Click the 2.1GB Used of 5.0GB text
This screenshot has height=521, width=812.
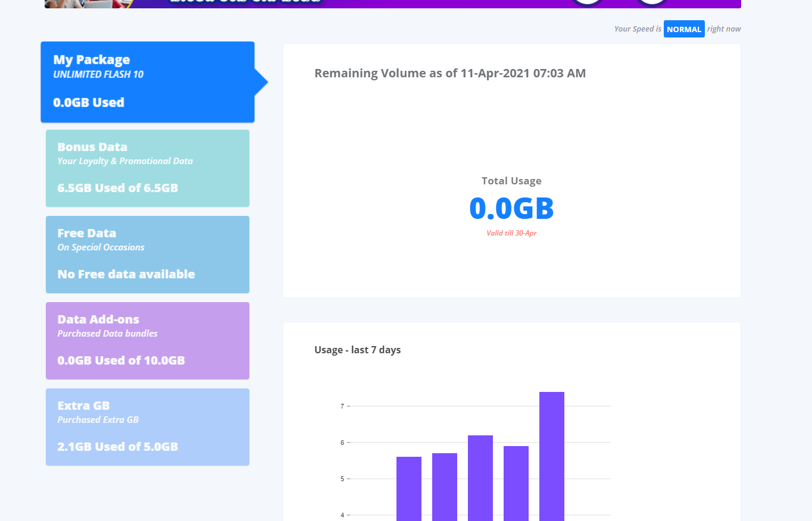pyautogui.click(x=118, y=447)
